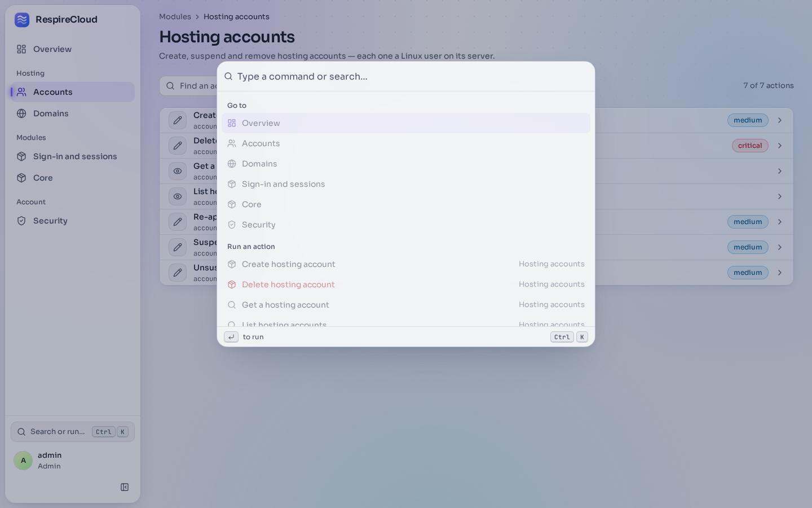Collapse the sidebar panel icon

pos(125,487)
